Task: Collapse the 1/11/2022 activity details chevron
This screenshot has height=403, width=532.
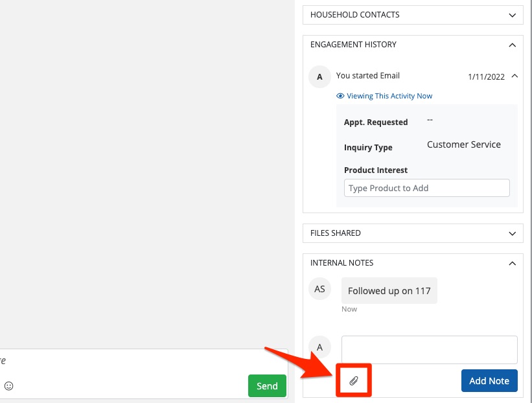Action: [515, 76]
